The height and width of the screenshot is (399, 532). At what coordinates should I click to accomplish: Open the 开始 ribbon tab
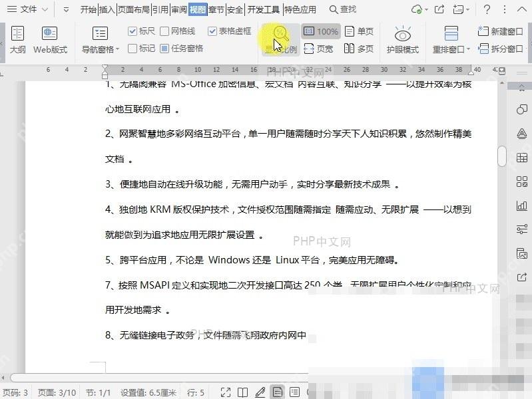click(x=89, y=10)
